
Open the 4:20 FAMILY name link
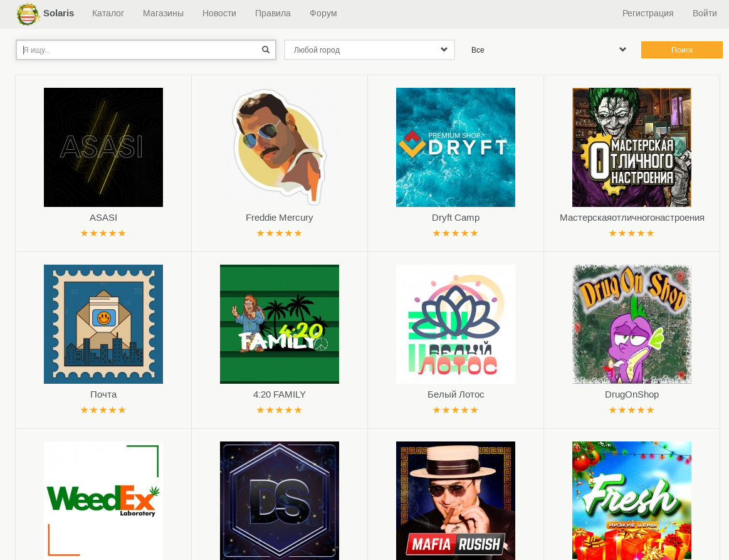point(280,394)
